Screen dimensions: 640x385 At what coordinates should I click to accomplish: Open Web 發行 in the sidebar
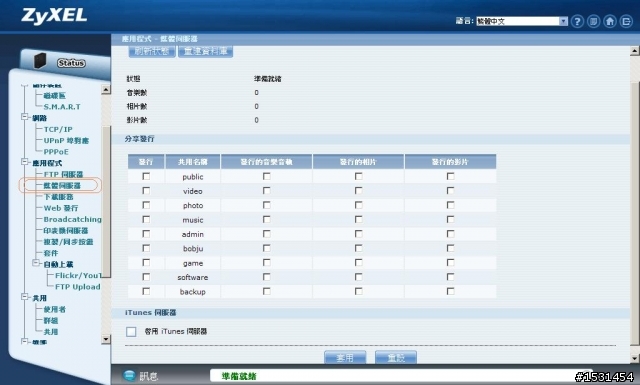click(x=61, y=208)
